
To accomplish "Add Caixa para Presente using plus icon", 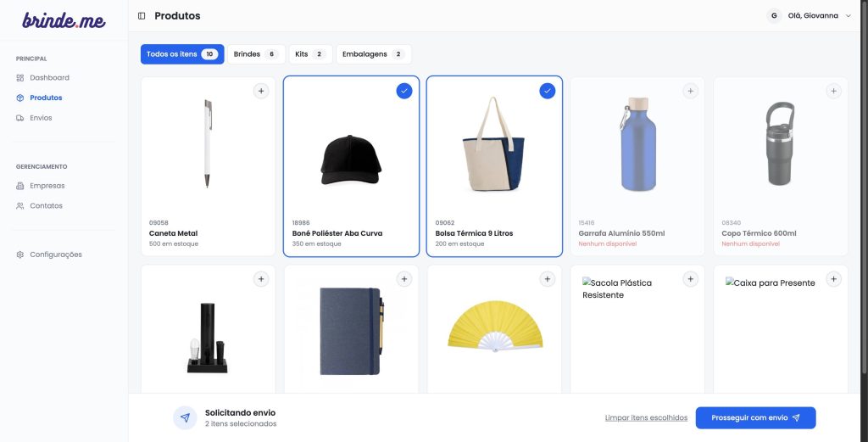I will tap(833, 279).
